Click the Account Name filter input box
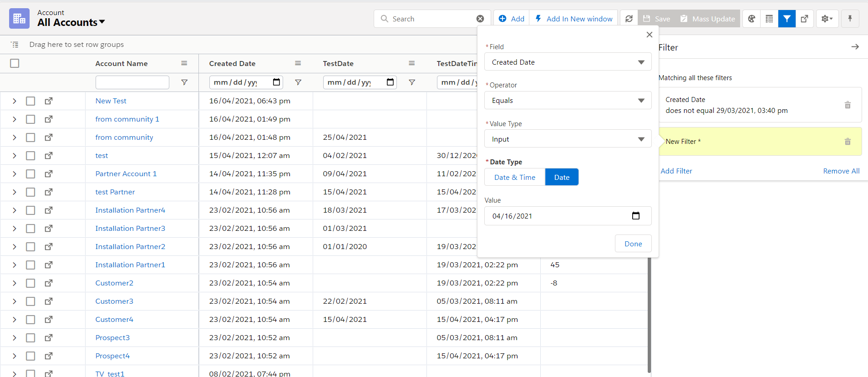868x377 pixels. 132,82
